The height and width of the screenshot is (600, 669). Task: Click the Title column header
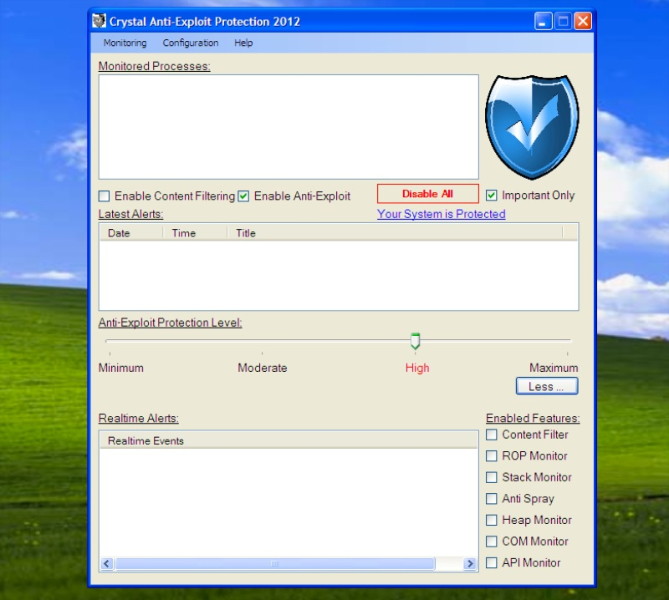tap(246, 233)
